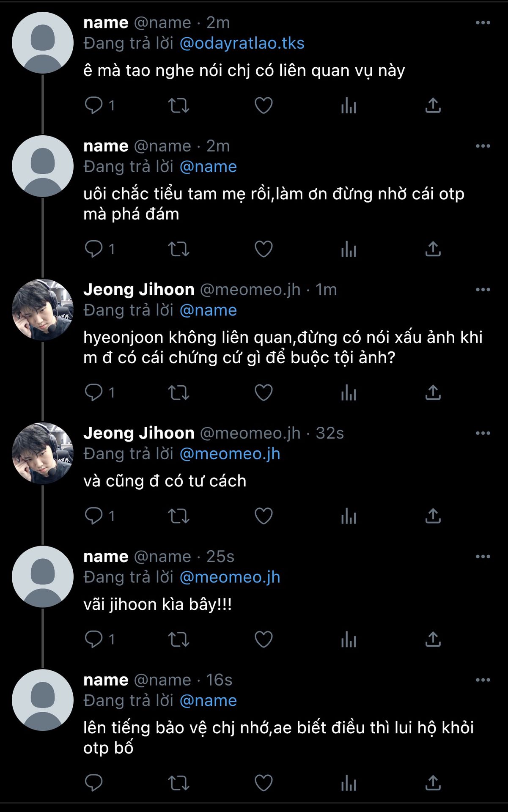Screen dimensions: 508x812
Task: Like the "và cũng đ có tư cách" tweet
Action: tap(264, 516)
